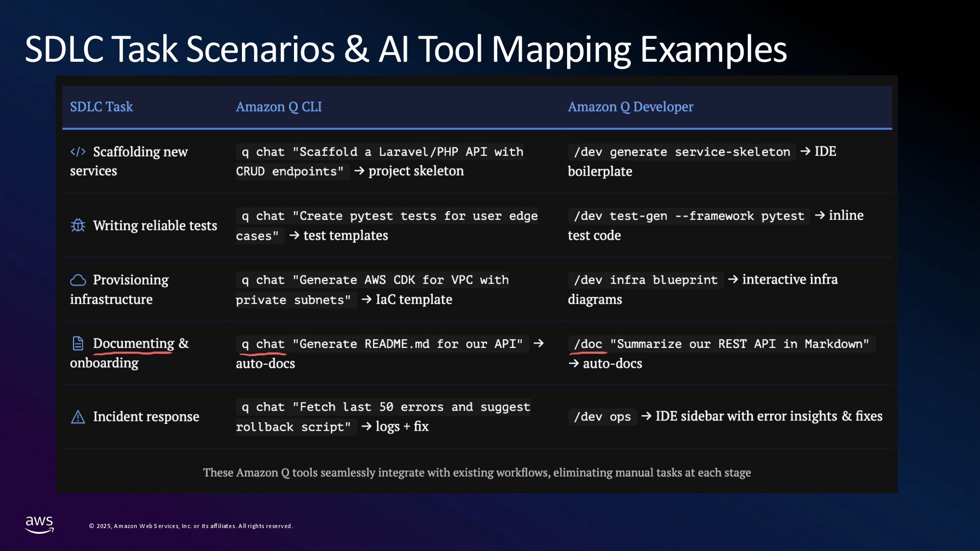Click the bug icon next to Writing reliable tests
The height and width of the screenshot is (551, 980).
point(78,225)
